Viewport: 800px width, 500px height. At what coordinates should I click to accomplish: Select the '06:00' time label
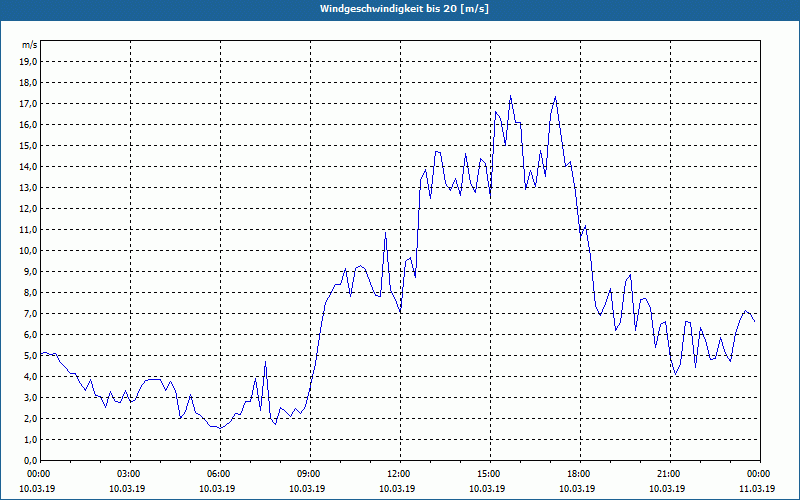coord(220,474)
